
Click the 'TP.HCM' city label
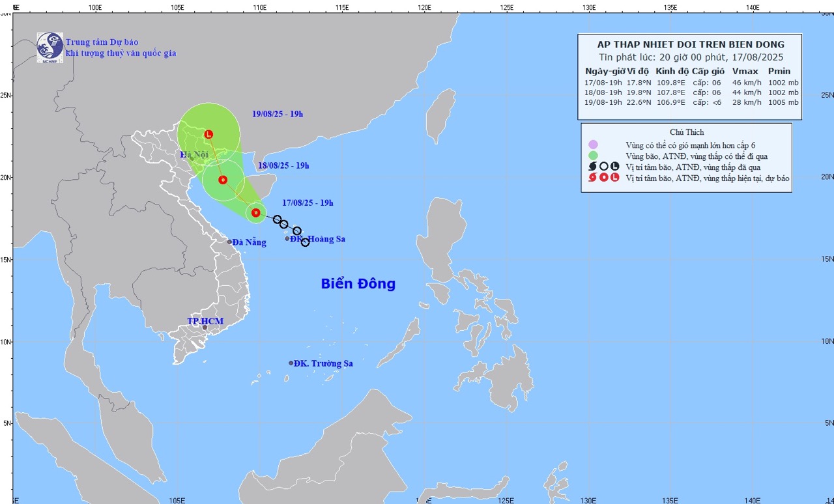205,322
